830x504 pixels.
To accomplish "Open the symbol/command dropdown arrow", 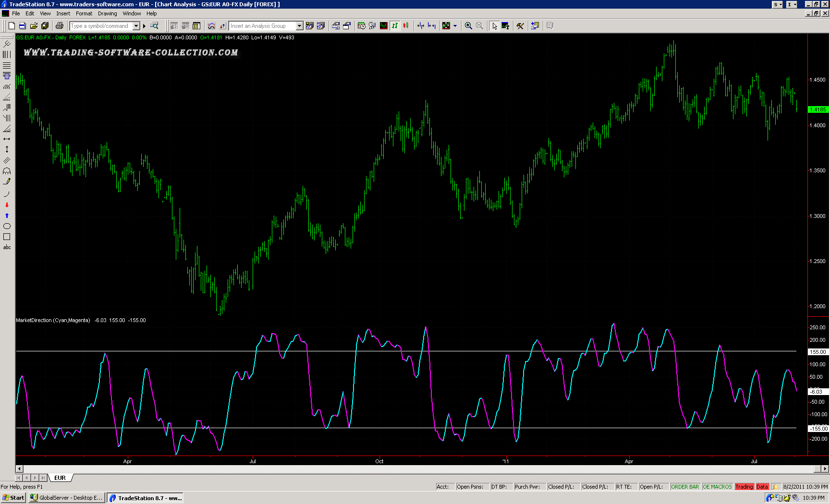I will pos(136,26).
